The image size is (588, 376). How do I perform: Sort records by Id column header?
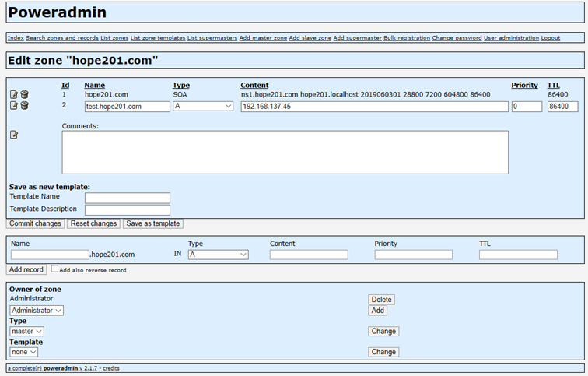[65, 85]
